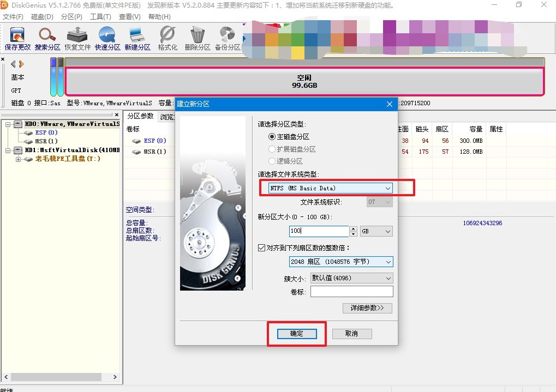Select the 空闲 99.6GB free space bar
556x392 pixels.
[304, 82]
